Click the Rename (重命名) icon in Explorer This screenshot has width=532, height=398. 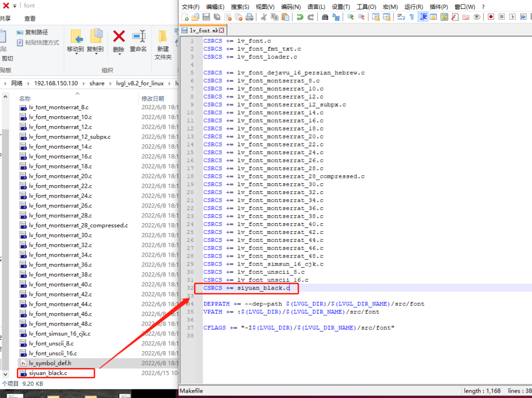[138, 36]
